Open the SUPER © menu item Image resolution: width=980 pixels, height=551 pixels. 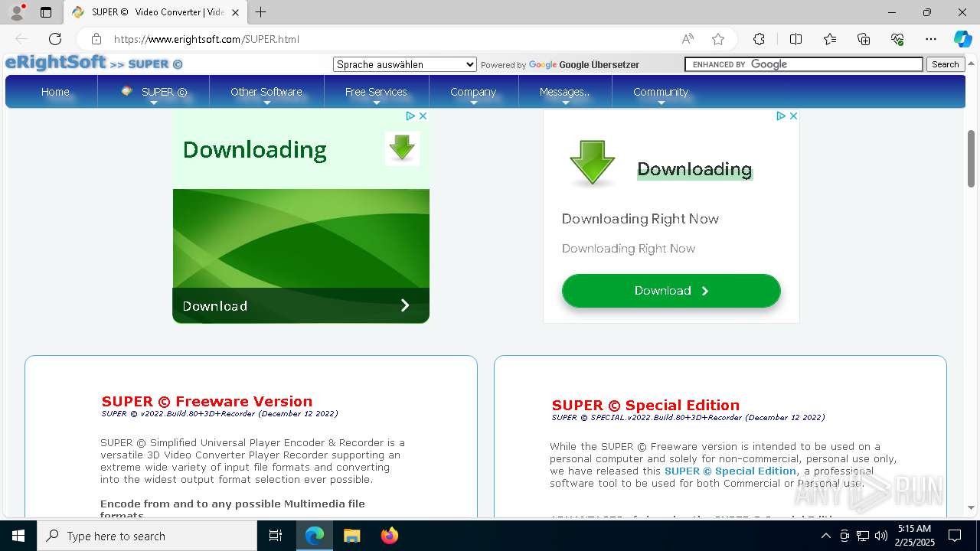pyautogui.click(x=154, y=92)
